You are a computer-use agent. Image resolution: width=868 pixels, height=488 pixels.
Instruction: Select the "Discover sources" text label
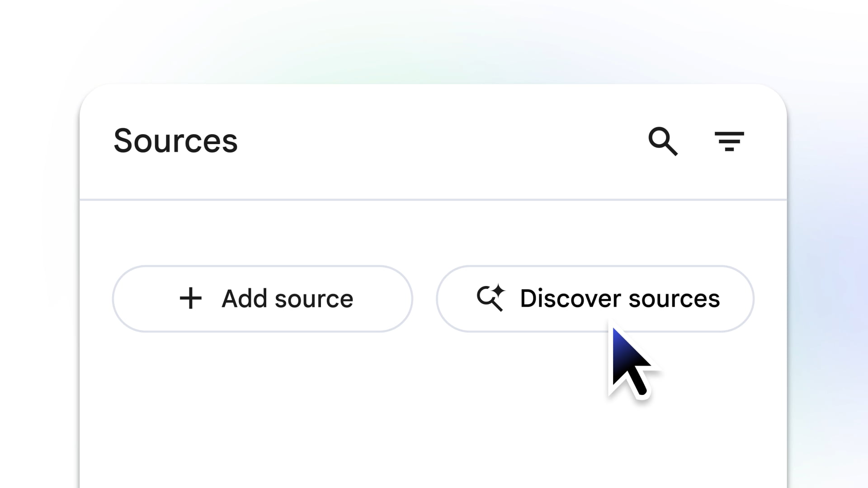click(x=619, y=299)
